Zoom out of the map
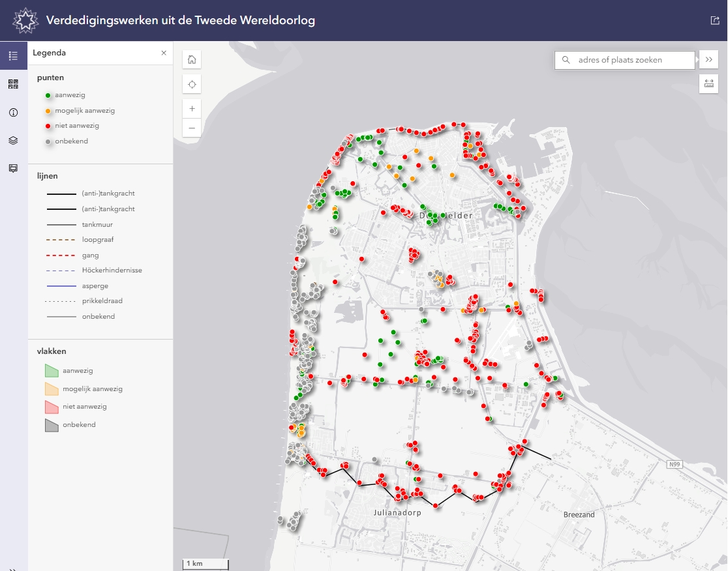 tap(192, 128)
